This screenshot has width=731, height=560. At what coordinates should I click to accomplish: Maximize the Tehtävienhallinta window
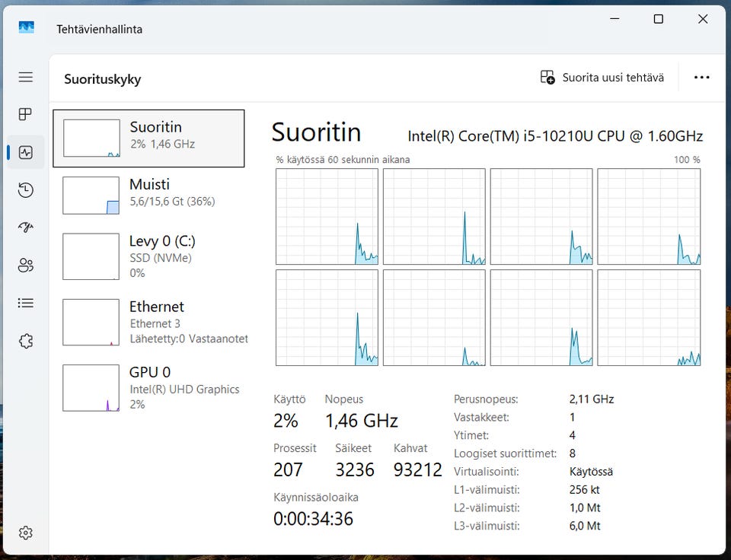(x=659, y=19)
